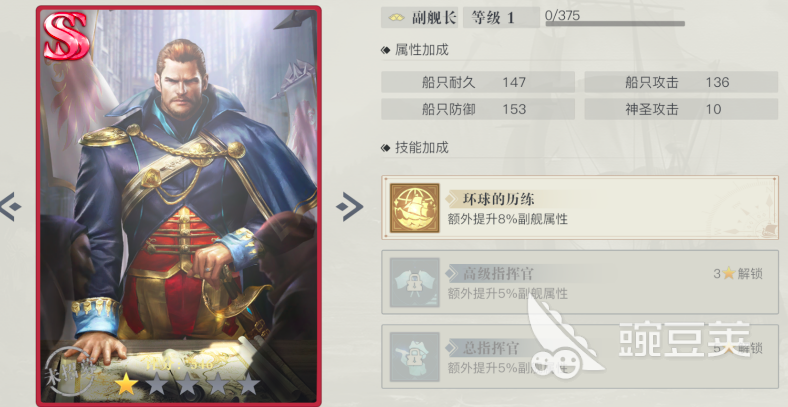
Task: Open the 环球的历练 skill panel
Action: point(580,208)
